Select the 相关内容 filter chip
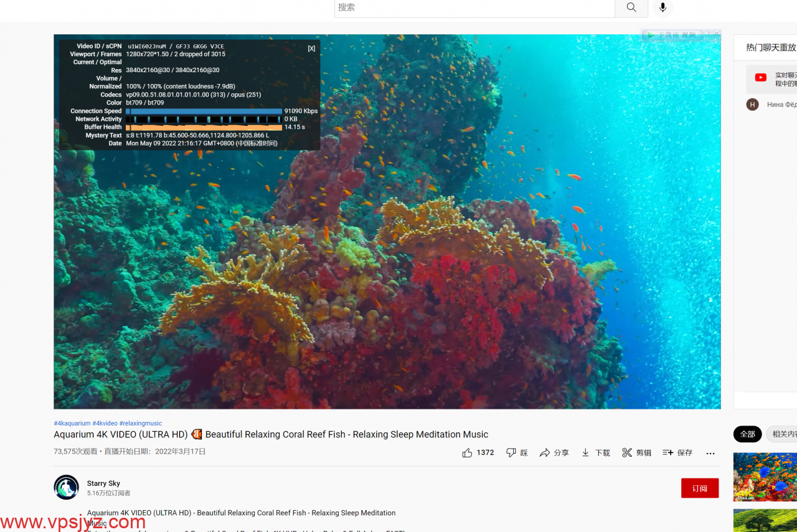797x532 pixels. (783, 434)
